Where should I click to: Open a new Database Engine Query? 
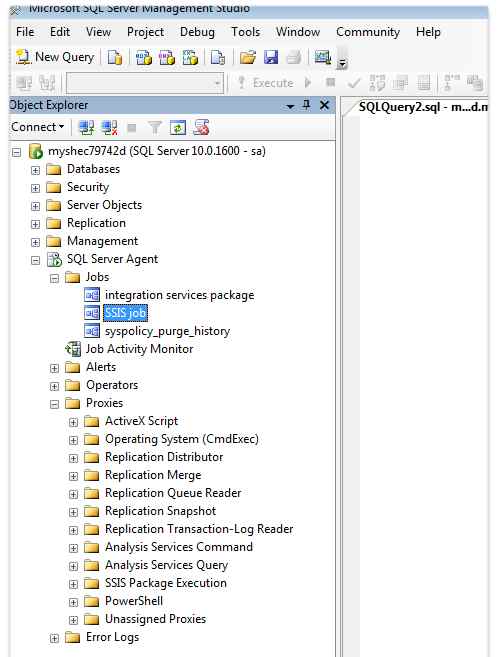click(114, 57)
